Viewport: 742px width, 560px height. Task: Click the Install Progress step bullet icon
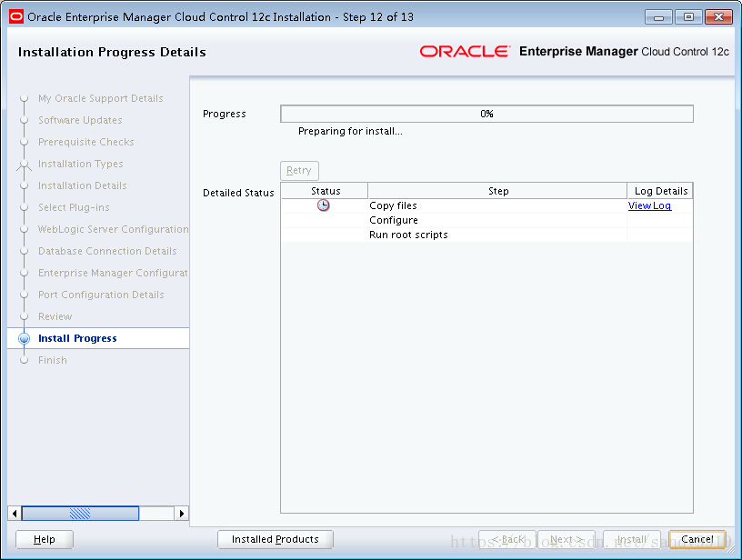(x=24, y=338)
